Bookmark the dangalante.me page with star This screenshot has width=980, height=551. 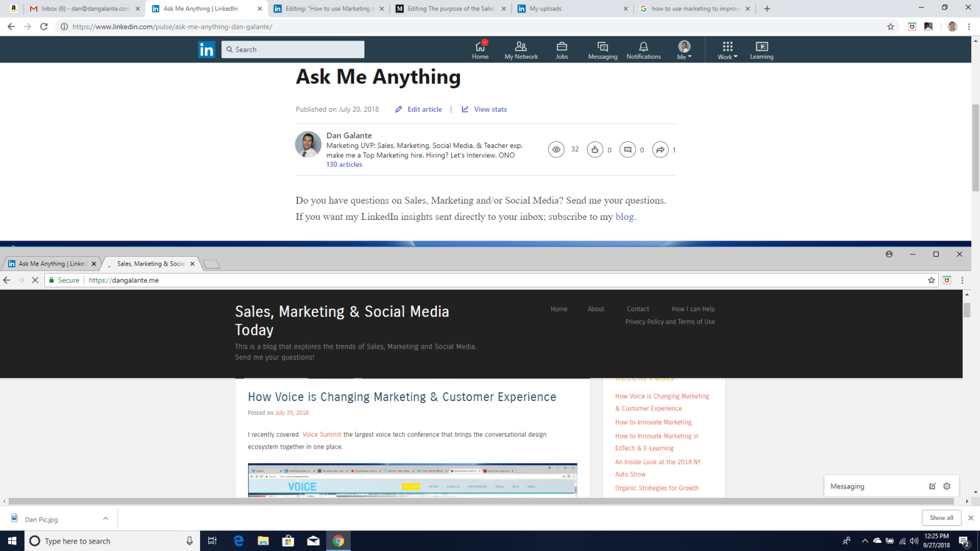pos(931,280)
